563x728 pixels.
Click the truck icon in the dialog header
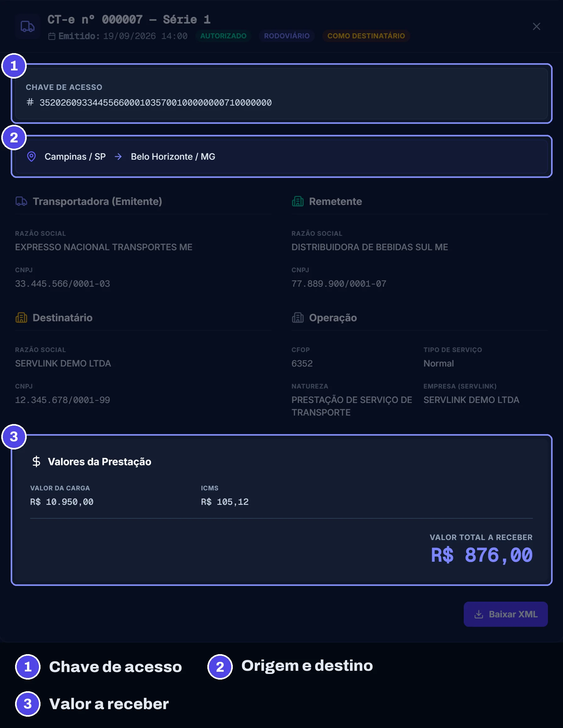pyautogui.click(x=27, y=26)
